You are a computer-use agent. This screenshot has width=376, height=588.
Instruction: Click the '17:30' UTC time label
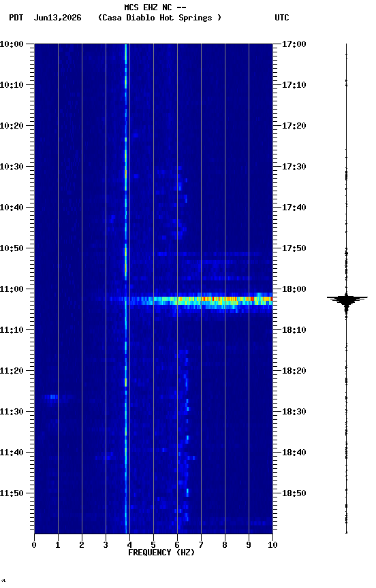(x=294, y=167)
